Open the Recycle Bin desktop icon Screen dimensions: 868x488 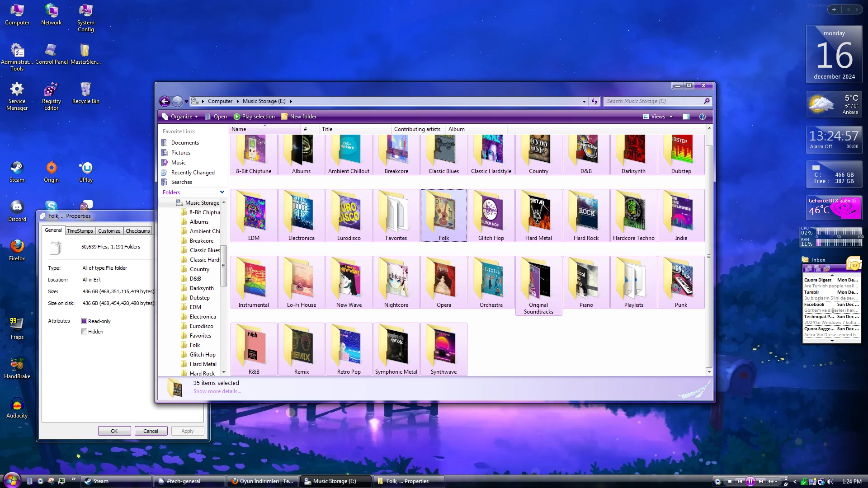86,93
